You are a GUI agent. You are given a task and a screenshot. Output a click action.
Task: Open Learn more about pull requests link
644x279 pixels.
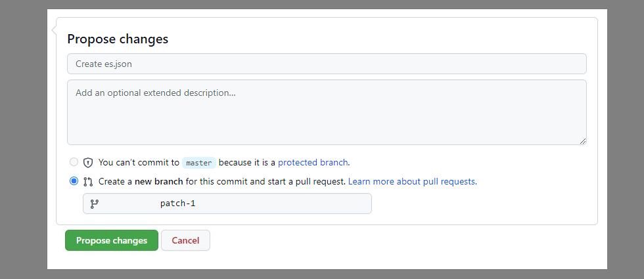(412, 181)
